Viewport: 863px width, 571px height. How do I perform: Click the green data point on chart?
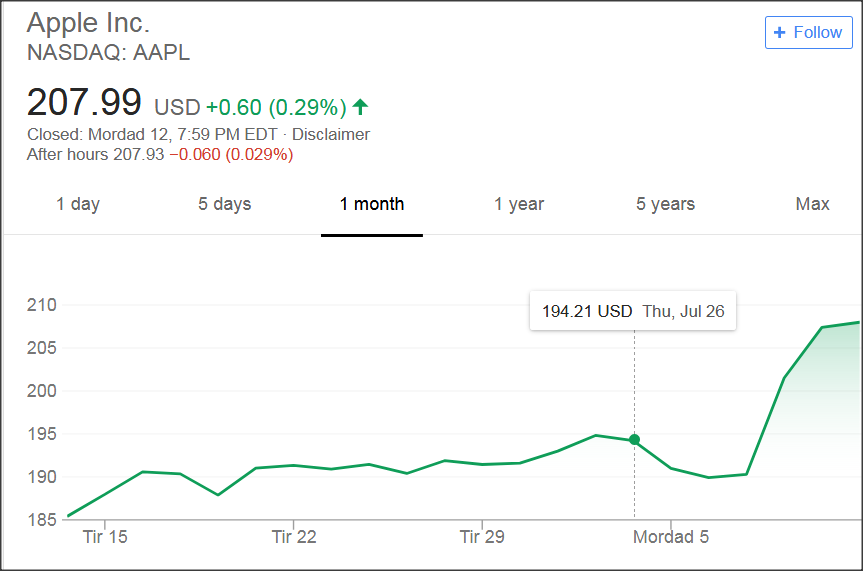click(634, 440)
